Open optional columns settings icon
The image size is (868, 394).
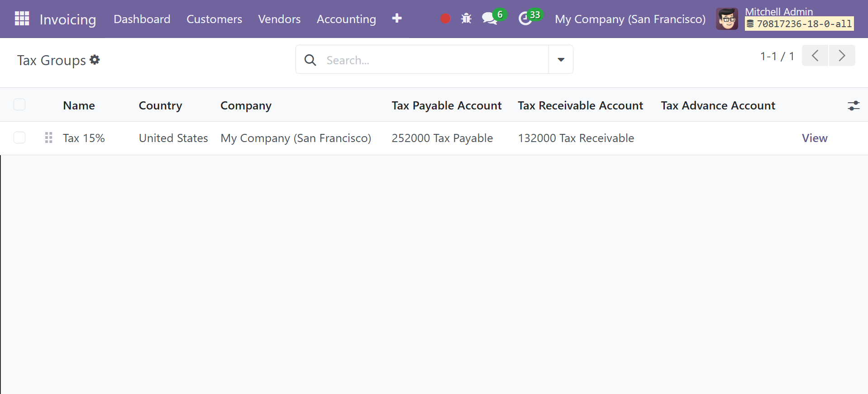(854, 105)
